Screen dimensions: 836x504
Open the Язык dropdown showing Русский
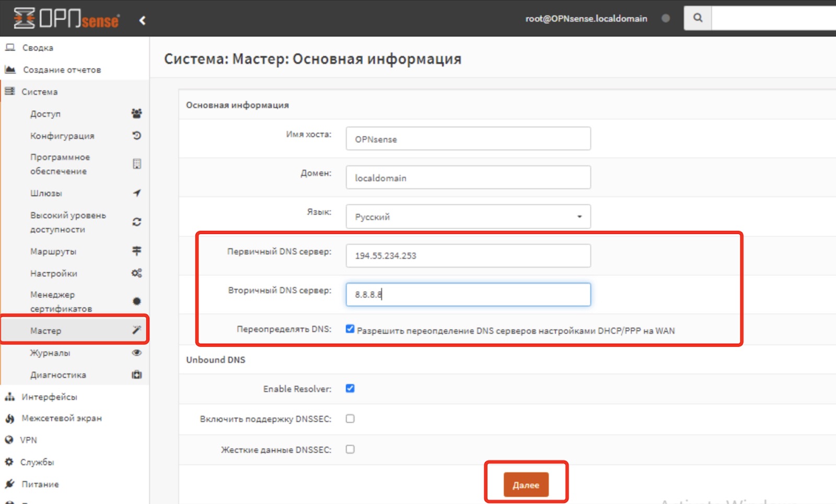(x=468, y=216)
